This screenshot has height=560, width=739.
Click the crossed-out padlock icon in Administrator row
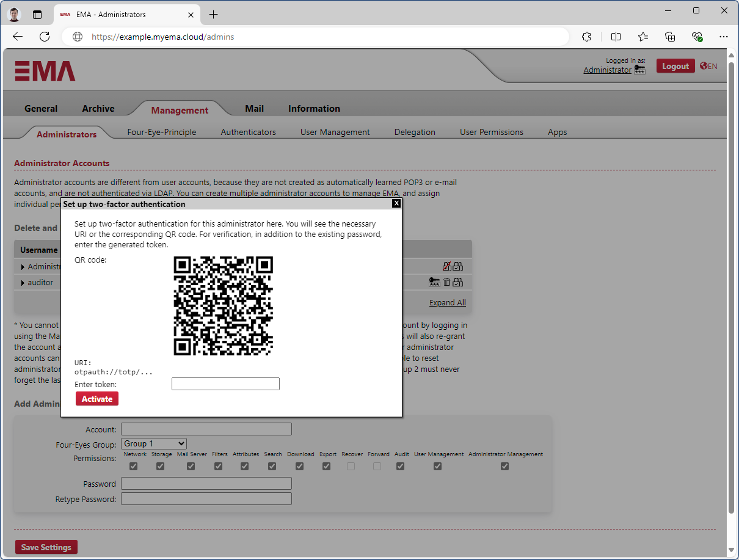(446, 266)
